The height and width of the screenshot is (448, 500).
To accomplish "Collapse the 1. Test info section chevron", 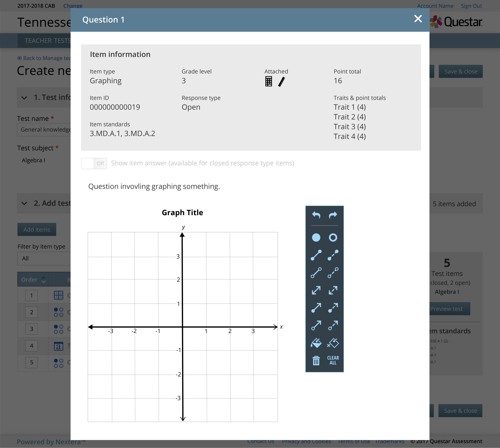I will click(x=24, y=98).
